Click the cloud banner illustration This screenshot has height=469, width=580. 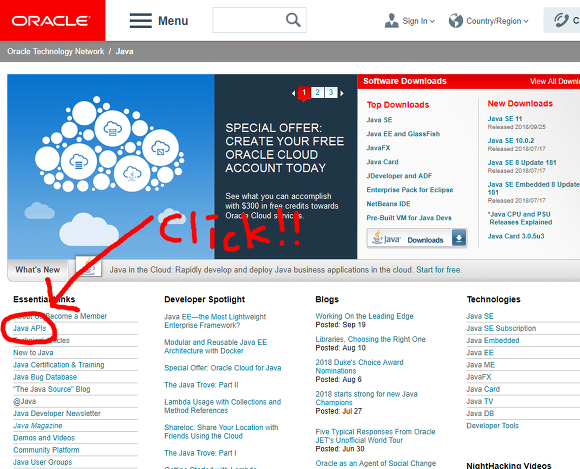[111, 166]
